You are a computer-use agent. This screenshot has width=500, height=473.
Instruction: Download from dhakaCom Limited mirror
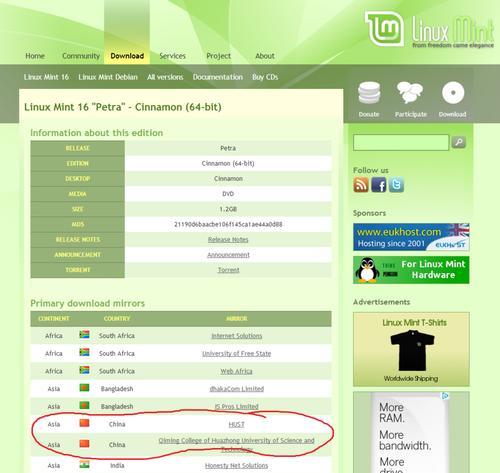point(237,389)
